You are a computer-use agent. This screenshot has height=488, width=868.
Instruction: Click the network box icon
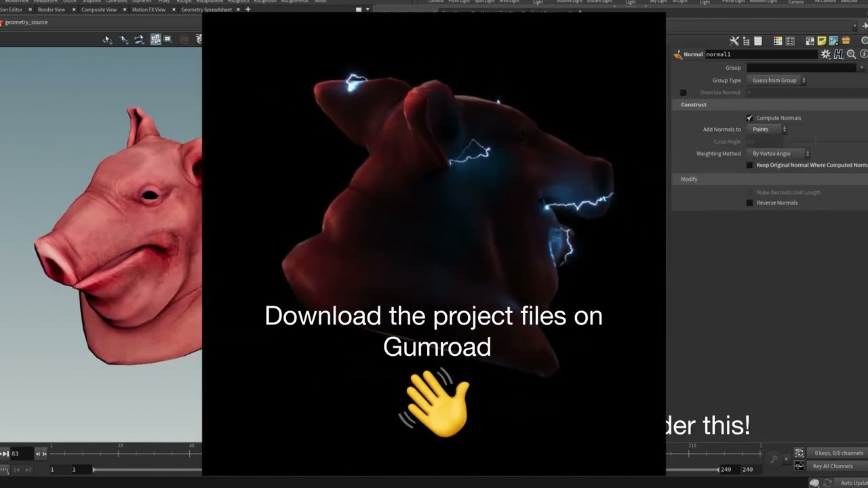coord(810,41)
